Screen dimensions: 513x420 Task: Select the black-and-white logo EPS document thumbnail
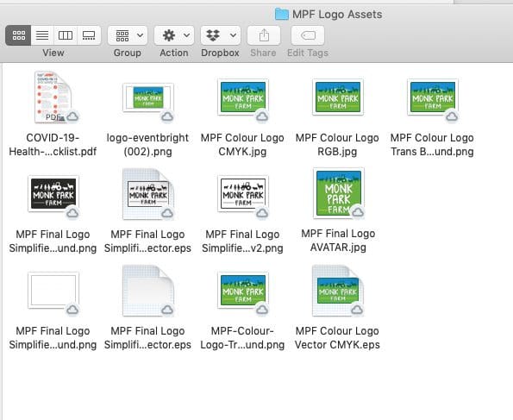[x=148, y=193]
